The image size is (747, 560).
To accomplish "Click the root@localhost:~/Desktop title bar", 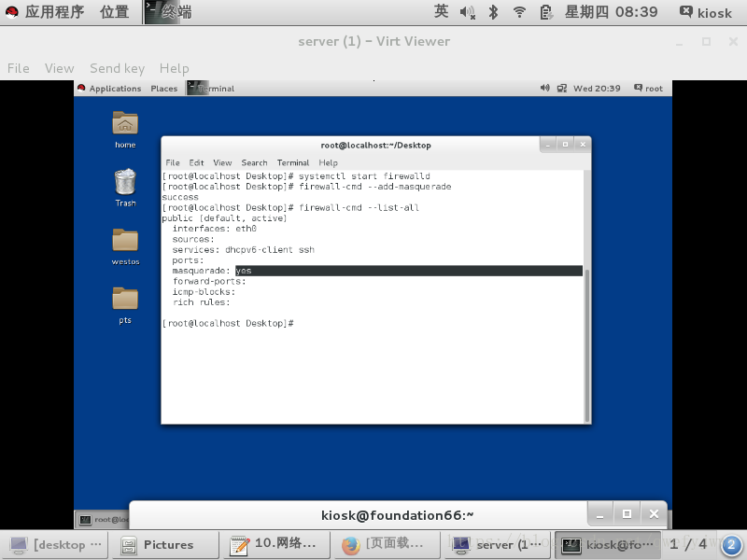I will point(375,146).
